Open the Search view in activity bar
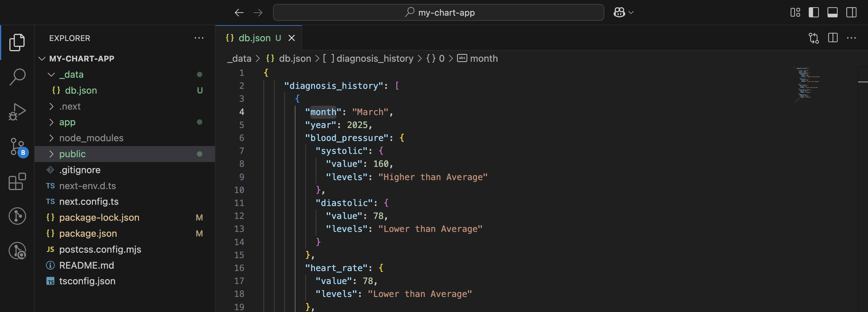 pos(17,77)
